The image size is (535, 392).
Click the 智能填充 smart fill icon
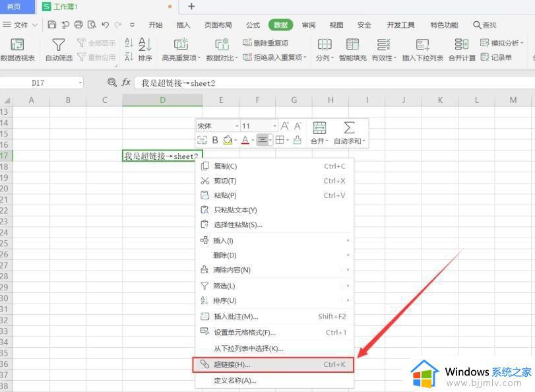(352, 49)
